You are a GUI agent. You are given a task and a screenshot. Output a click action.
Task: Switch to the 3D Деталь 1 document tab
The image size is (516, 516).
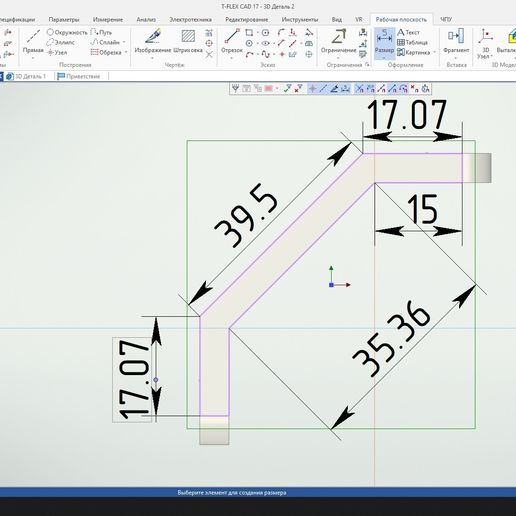click(27, 76)
